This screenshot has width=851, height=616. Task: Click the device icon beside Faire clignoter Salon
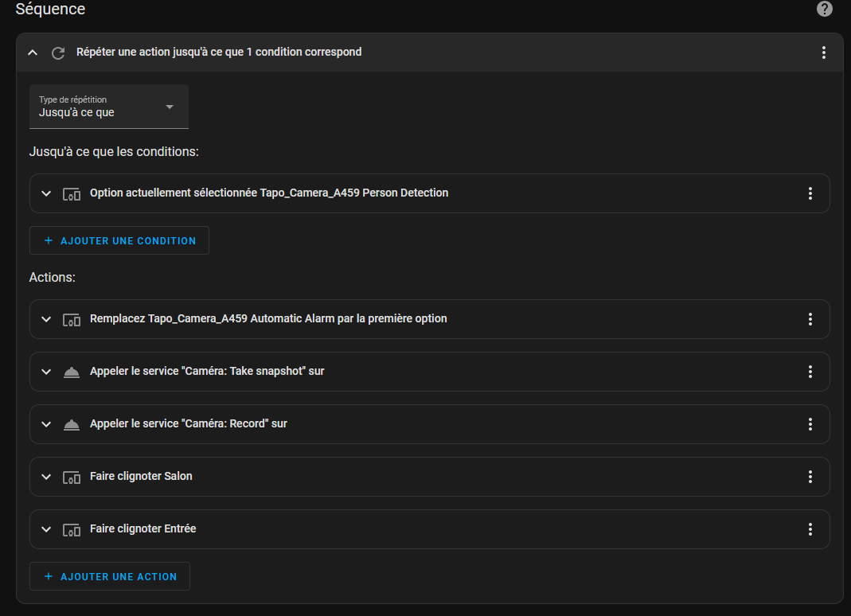point(72,477)
